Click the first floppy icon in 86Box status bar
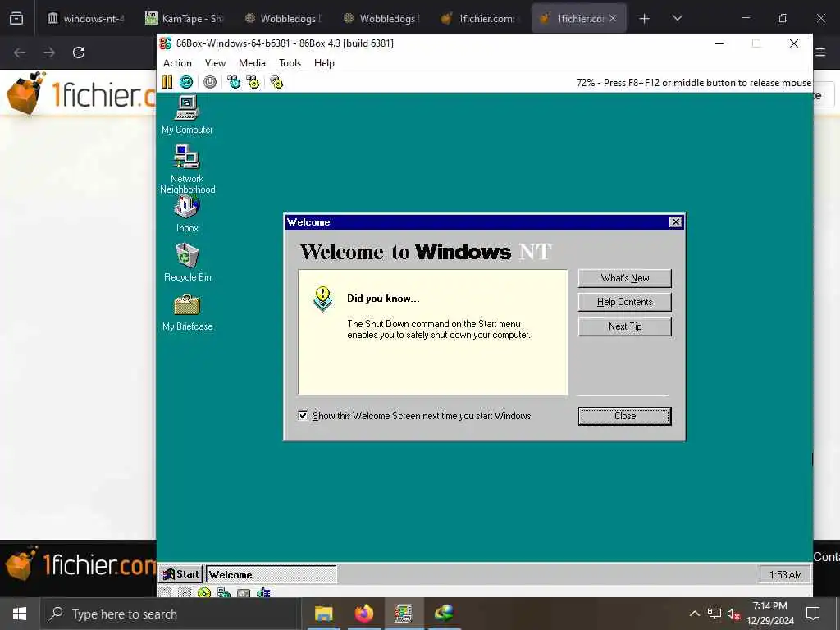This screenshot has width=840, height=630. [x=165, y=592]
